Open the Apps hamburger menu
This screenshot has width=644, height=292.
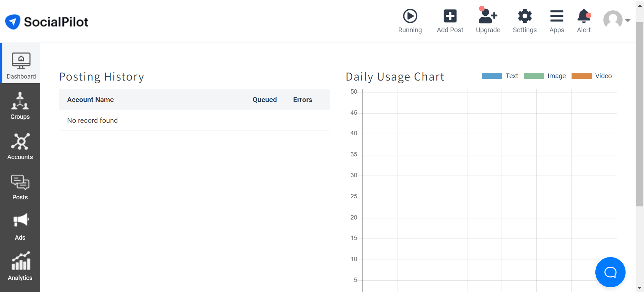coord(557,16)
